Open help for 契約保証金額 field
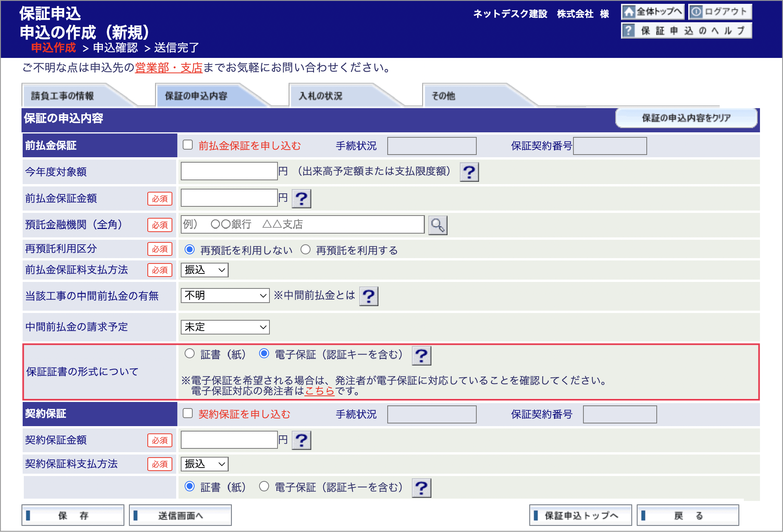Viewport: 783px width, 532px height. point(301,440)
